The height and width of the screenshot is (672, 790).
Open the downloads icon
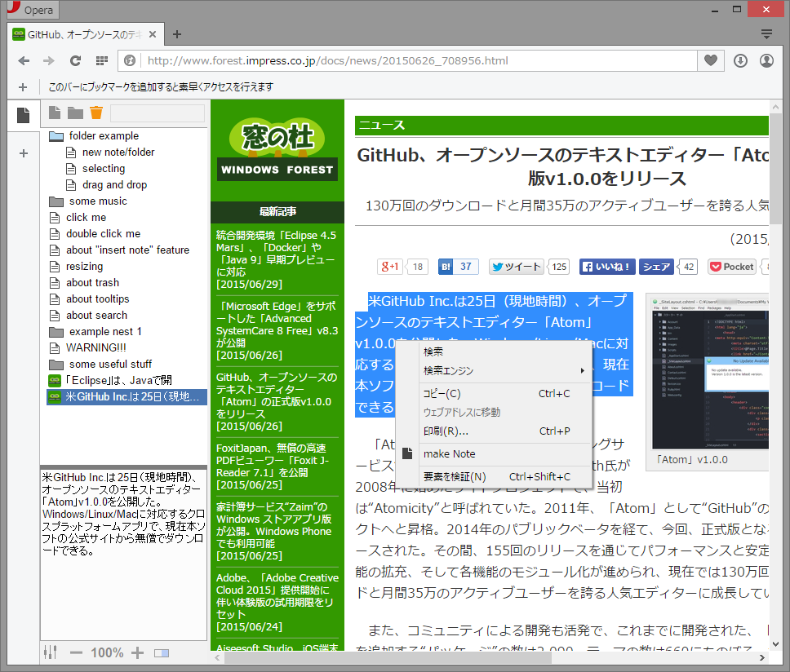(x=741, y=60)
